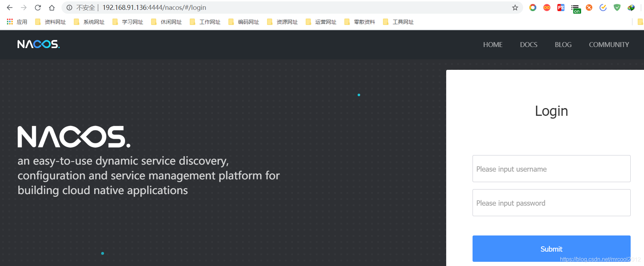Open the 工具网址 bookmark folder
Image resolution: width=644 pixels, height=266 pixels.
pos(398,22)
